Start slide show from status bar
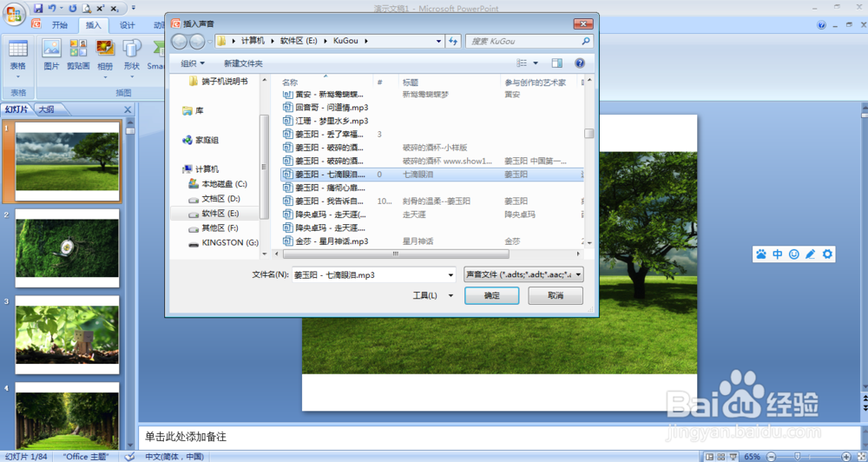 733,457
